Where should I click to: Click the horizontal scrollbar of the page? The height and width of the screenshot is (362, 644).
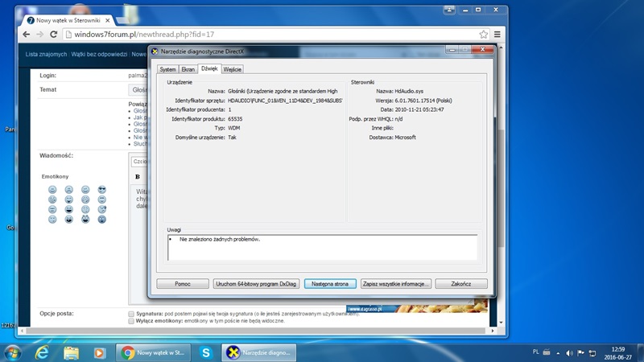(x=256, y=331)
